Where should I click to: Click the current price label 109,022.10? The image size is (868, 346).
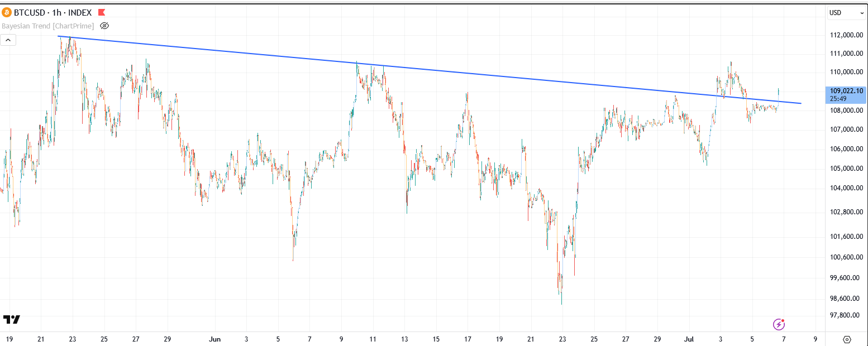coord(847,91)
